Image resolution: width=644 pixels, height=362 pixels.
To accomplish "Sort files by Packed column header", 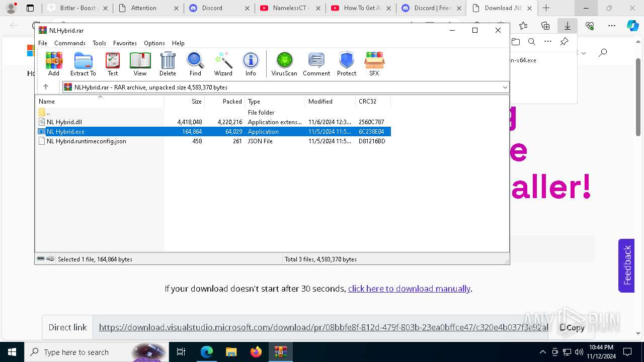I will pyautogui.click(x=224, y=102).
